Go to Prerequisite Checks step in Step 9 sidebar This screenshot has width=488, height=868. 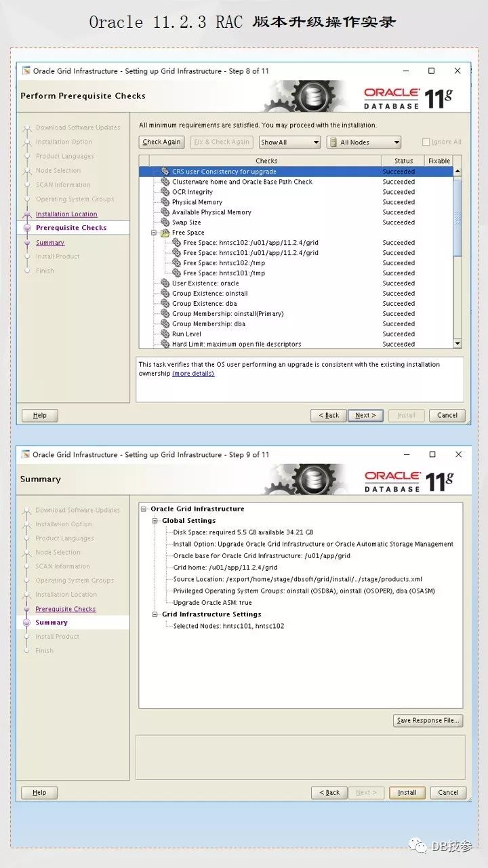(x=66, y=609)
